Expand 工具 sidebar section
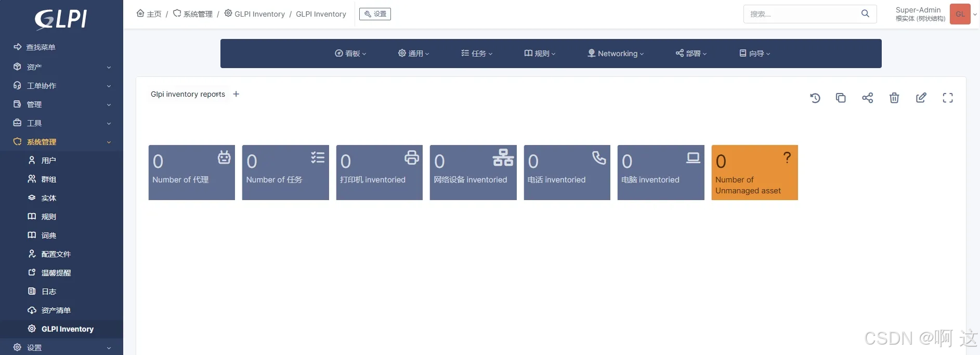 pos(61,123)
